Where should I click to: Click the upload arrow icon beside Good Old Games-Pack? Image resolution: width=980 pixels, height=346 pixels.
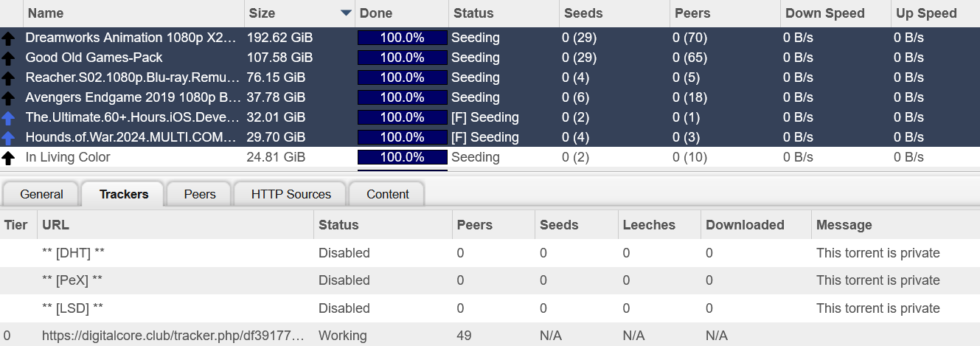click(8, 58)
